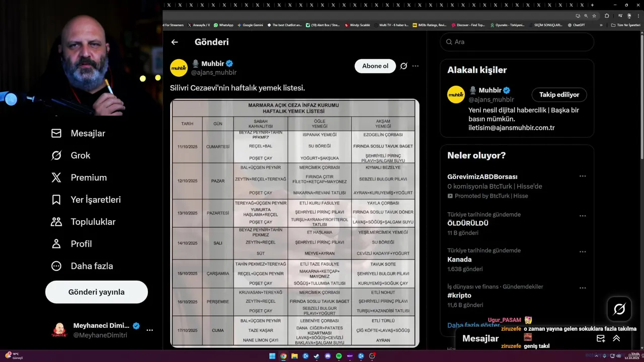The width and height of the screenshot is (644, 362).
Task: Open Google Gemini bookmark
Action: (250, 25)
